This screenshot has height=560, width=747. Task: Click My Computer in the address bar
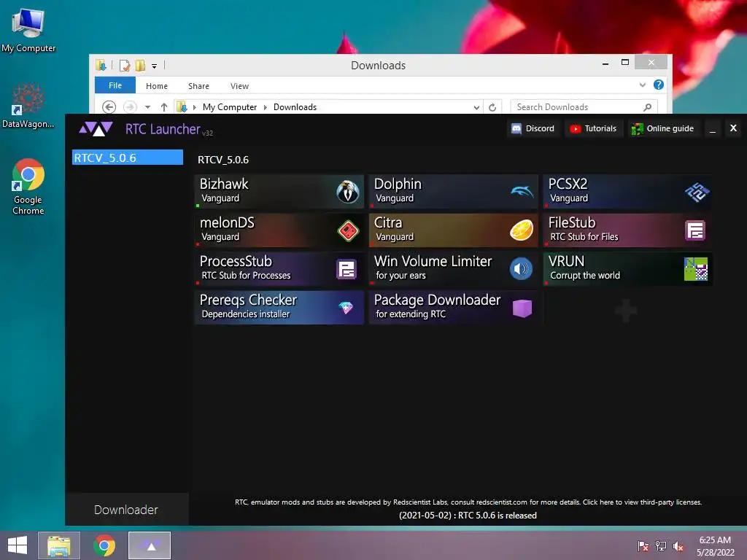click(230, 107)
